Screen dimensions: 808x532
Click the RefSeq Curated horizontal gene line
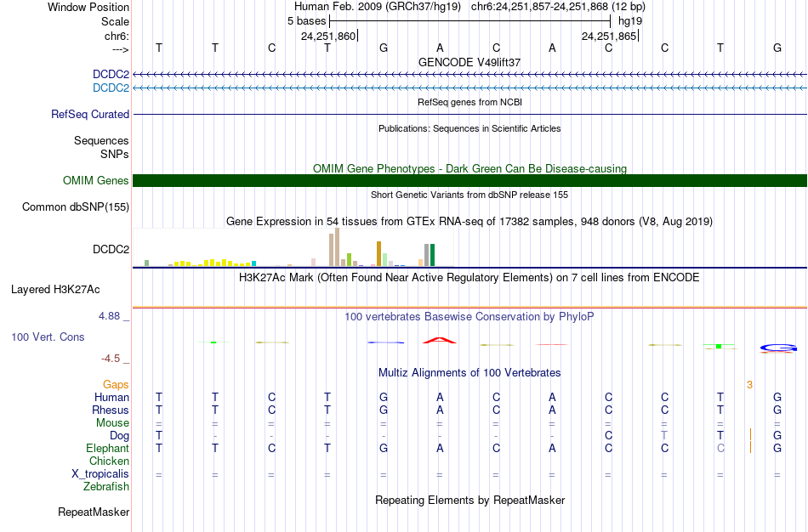(x=470, y=115)
